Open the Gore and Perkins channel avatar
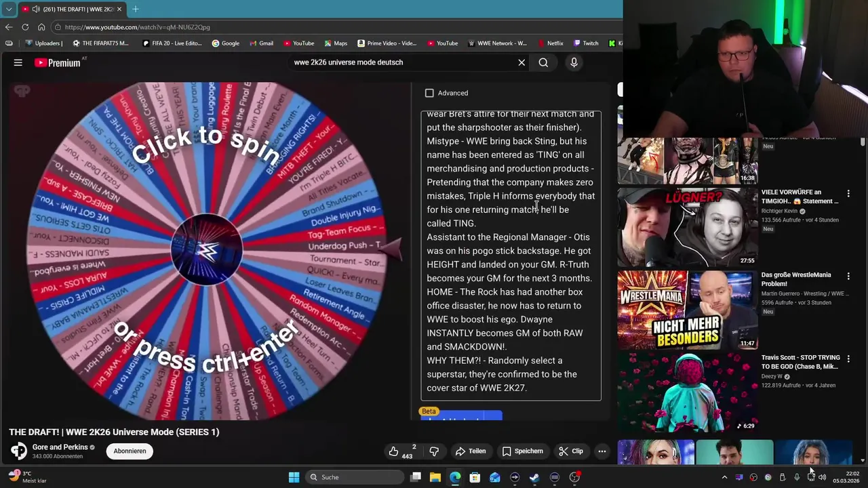Image resolution: width=868 pixels, height=488 pixels. click(19, 451)
